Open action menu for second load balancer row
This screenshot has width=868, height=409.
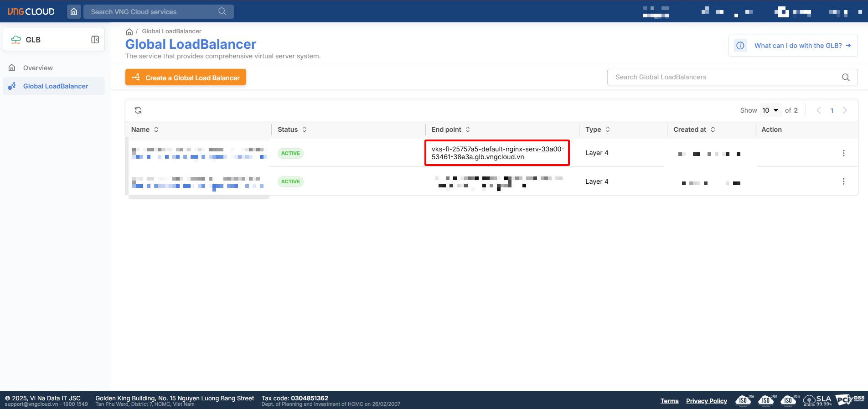point(843,181)
